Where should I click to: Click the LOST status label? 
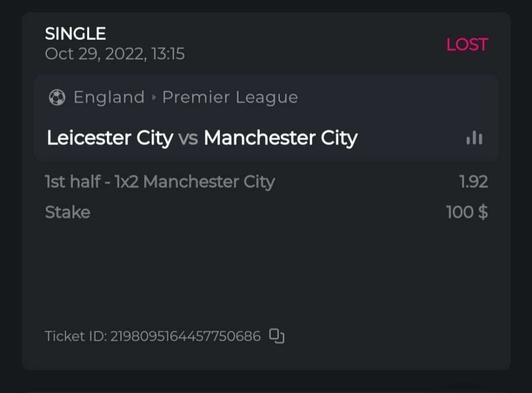pos(467,45)
